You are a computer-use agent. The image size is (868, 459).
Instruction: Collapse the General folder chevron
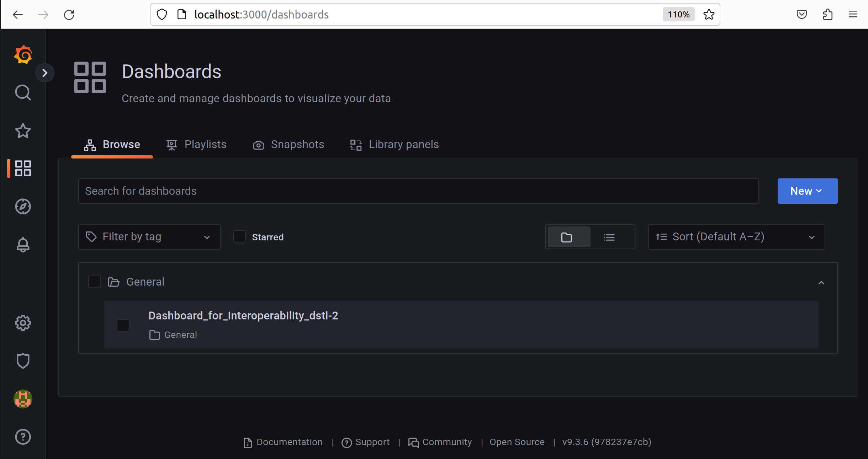(x=821, y=283)
